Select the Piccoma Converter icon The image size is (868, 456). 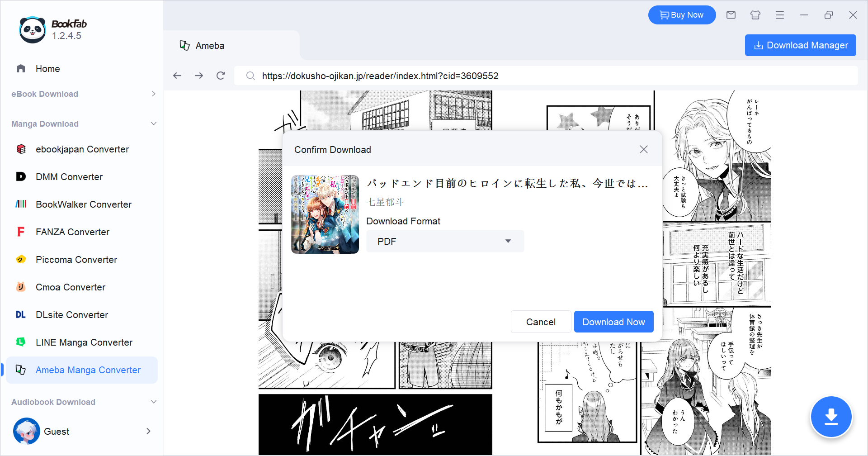tap(21, 259)
